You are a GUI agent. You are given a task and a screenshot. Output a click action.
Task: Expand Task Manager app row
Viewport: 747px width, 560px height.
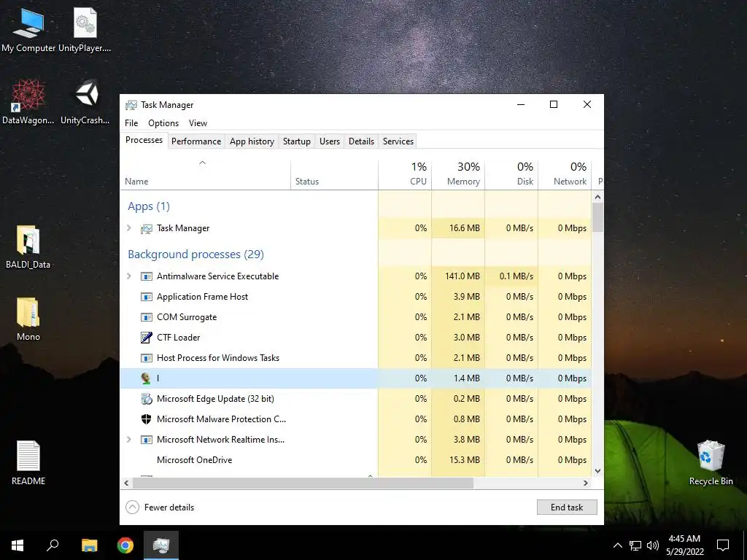129,228
